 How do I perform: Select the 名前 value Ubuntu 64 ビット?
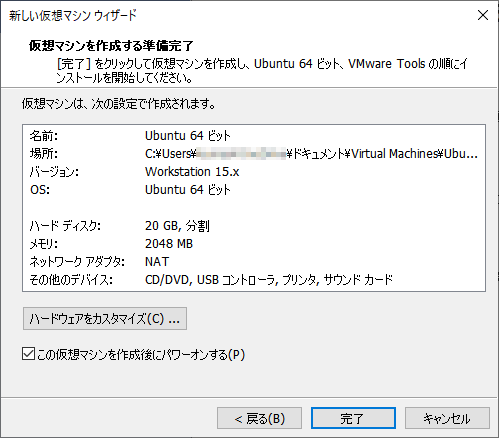tap(188, 136)
